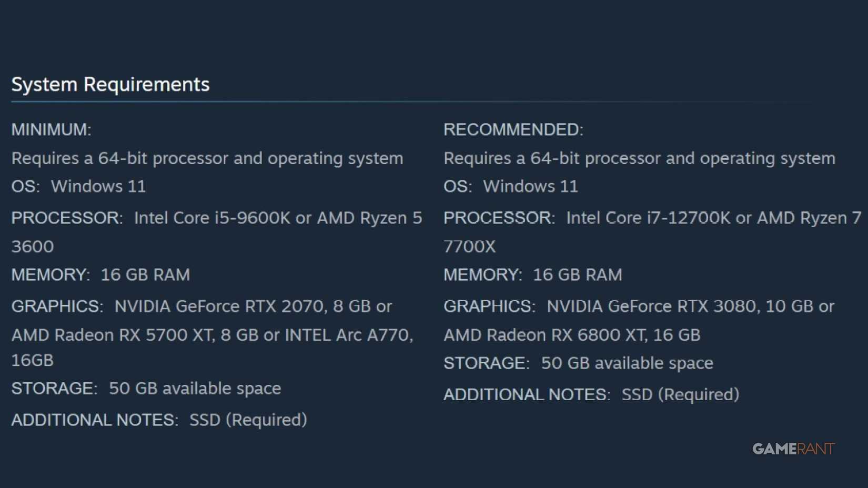
Task: Select the MINIMUM column label
Action: [x=52, y=129]
